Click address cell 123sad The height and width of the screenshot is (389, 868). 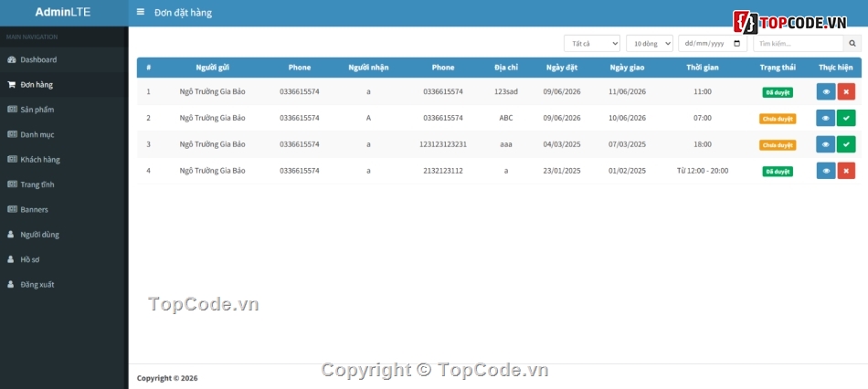coord(506,92)
